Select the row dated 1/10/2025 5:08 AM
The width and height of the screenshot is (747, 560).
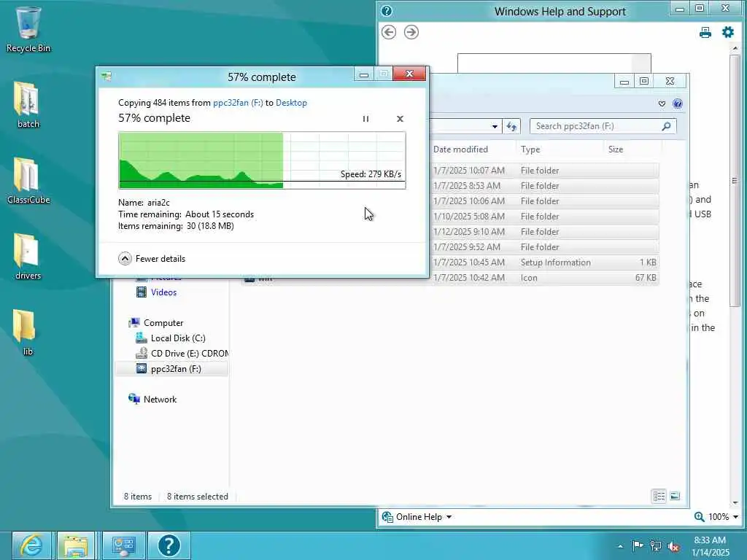[544, 216]
